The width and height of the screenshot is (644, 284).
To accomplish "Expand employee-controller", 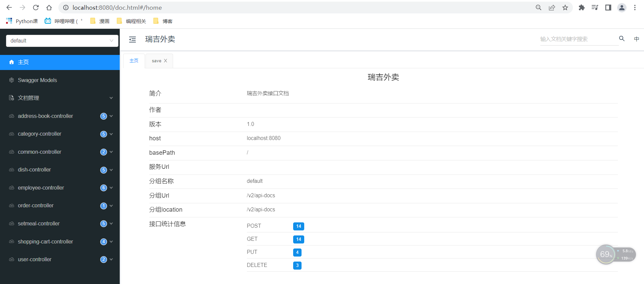I will click(60, 188).
